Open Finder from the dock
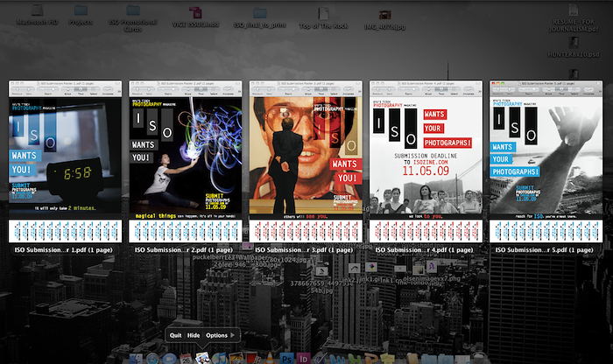Viewport: 613px width, 364px height. pos(136,359)
